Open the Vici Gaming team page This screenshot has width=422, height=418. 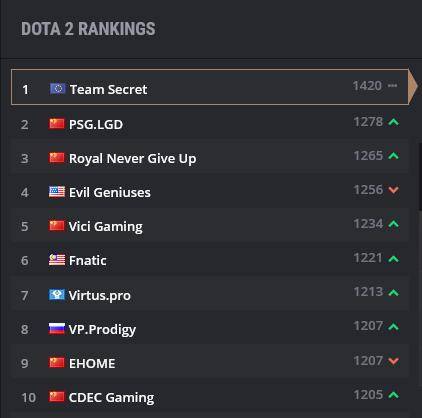105,227
